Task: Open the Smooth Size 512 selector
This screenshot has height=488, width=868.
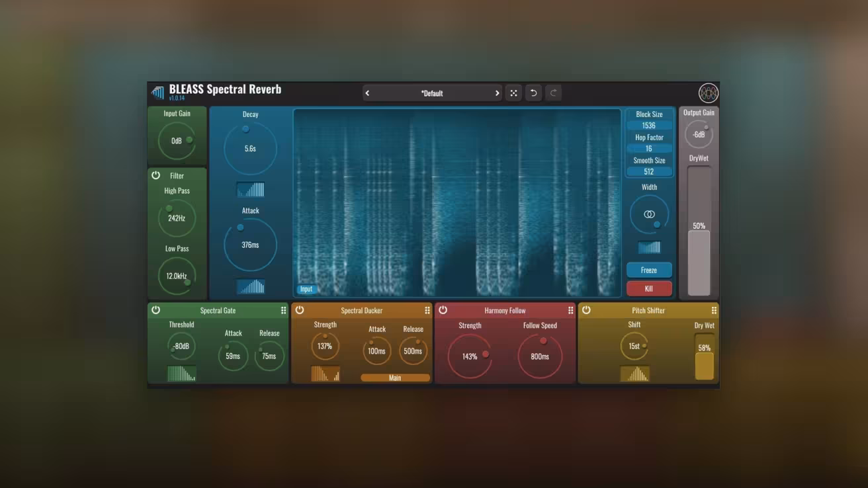Action: click(x=649, y=172)
